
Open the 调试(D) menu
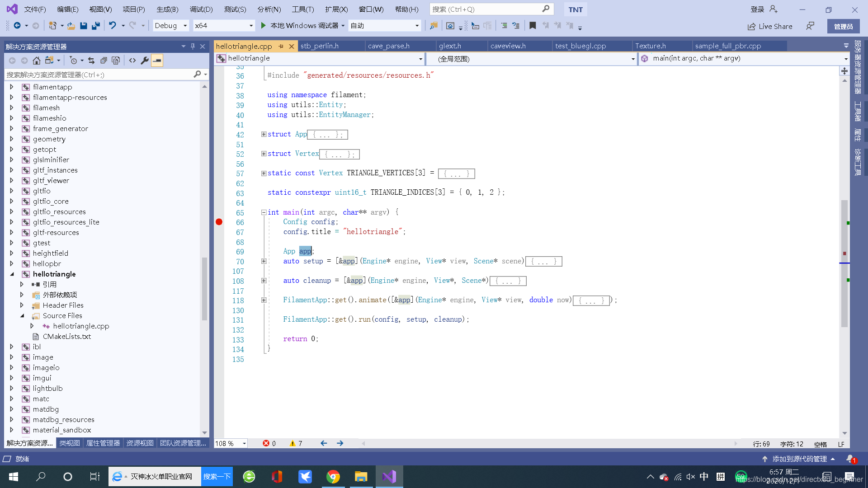coord(201,9)
